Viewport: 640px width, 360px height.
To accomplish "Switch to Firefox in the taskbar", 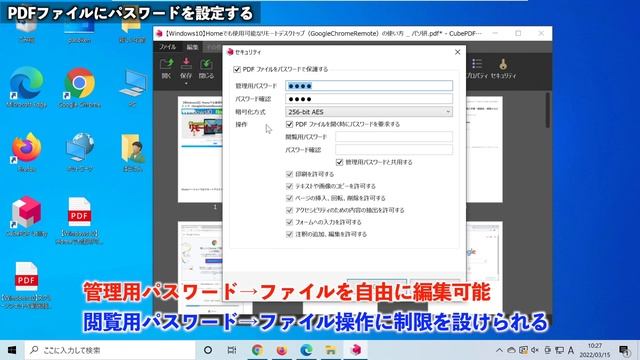I will pyautogui.click(x=282, y=350).
